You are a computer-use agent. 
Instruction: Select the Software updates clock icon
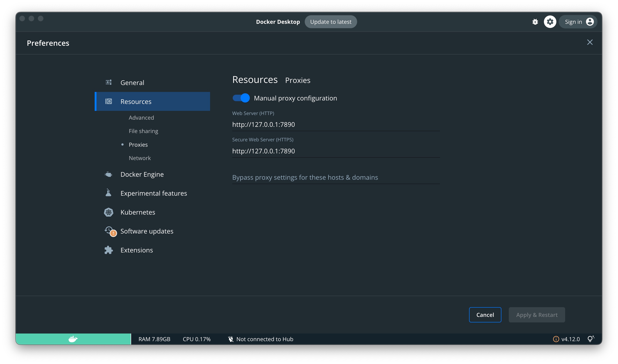click(109, 231)
